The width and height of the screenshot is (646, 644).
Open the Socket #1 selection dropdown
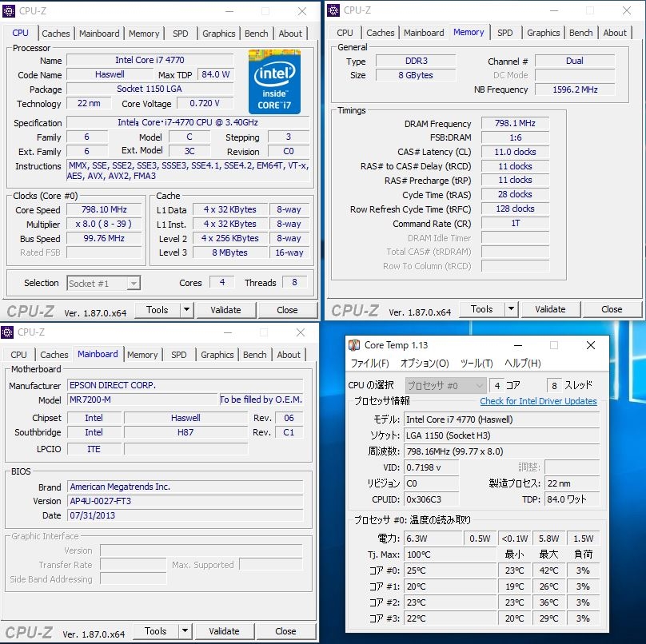(x=133, y=283)
